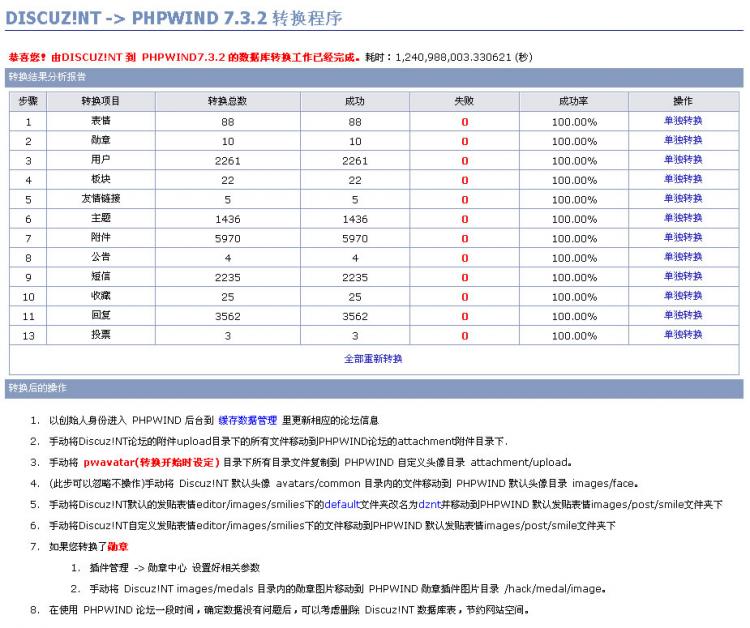Image resolution: width=750 pixels, height=628 pixels.
Task: Select the 投票 item name cell
Action: pyautogui.click(x=101, y=335)
